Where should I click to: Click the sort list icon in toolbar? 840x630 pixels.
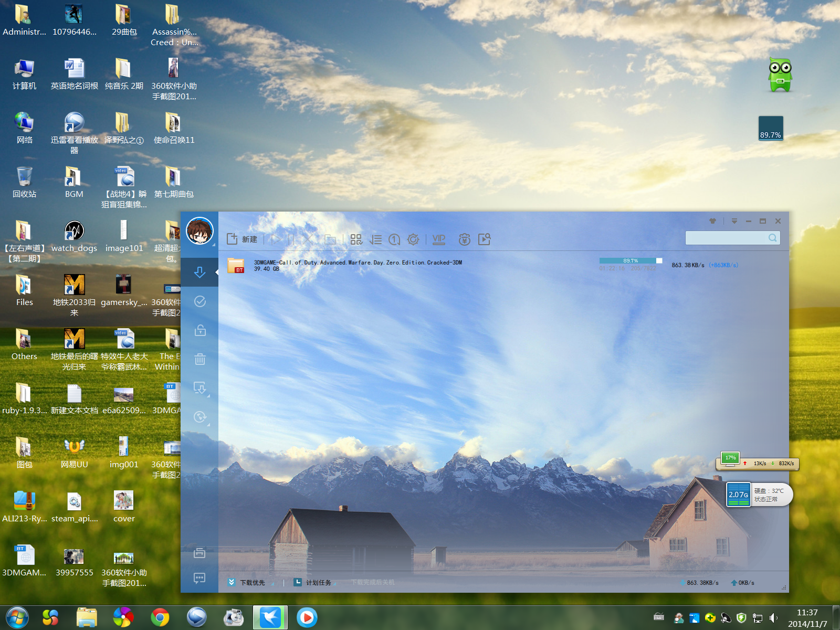(375, 239)
